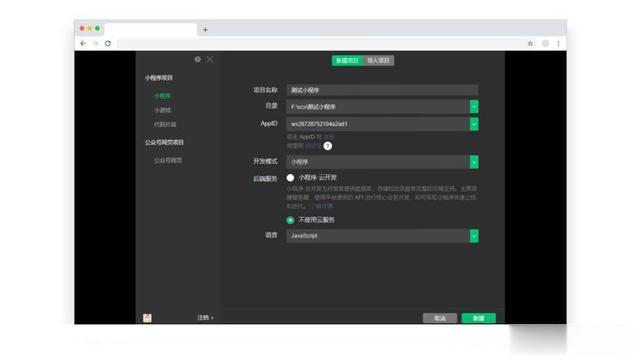Click the green 新建 create button

(x=479, y=318)
